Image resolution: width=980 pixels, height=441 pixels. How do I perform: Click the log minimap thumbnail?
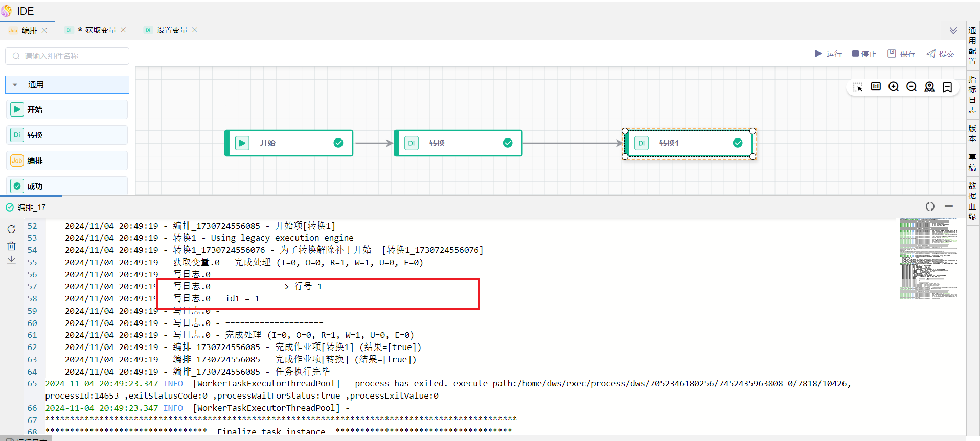[928, 259]
